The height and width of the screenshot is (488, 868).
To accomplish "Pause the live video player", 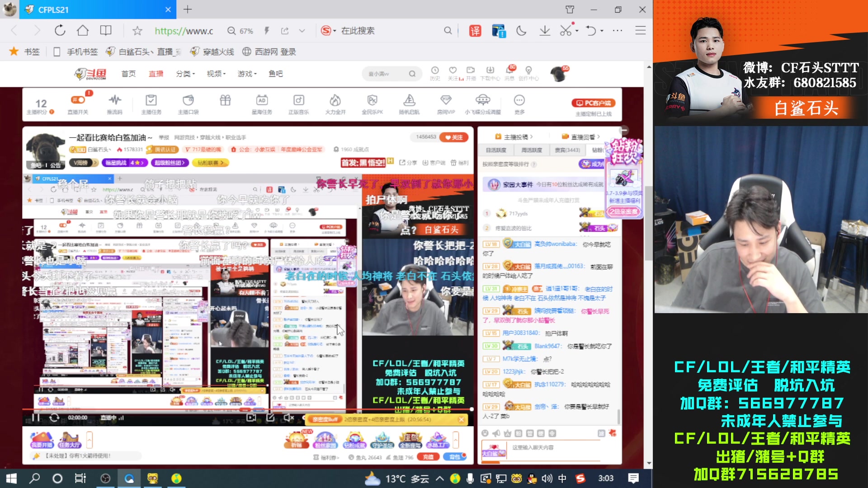I will click(x=36, y=418).
